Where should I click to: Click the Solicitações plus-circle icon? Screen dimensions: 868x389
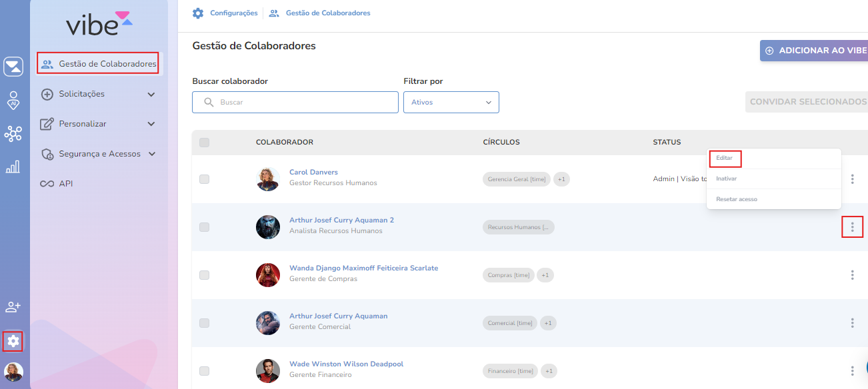47,94
